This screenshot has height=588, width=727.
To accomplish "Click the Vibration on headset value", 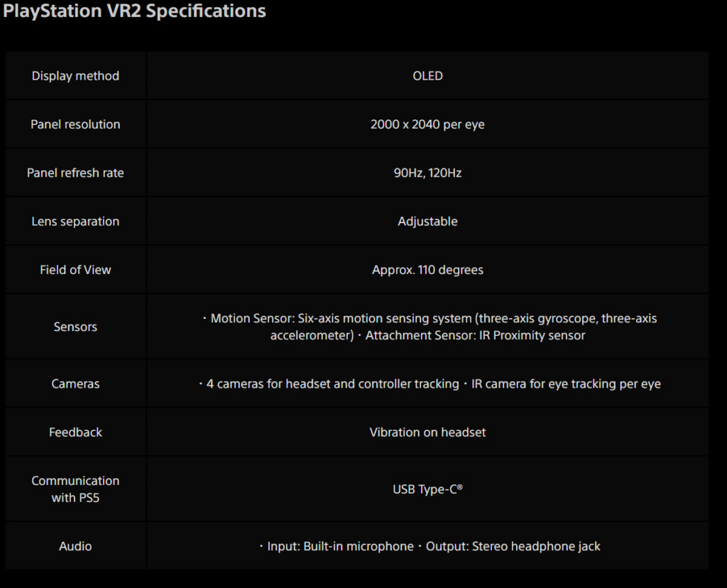I will [427, 432].
